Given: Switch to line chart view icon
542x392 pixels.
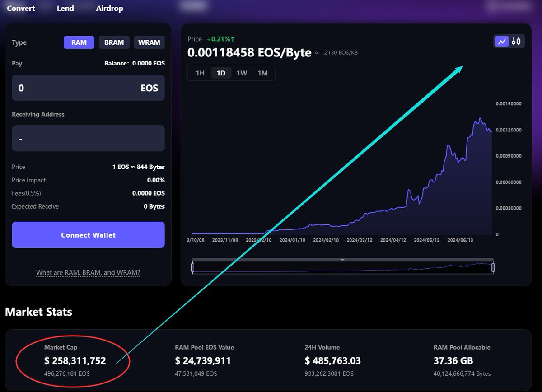Looking at the screenshot, I should pos(502,42).
